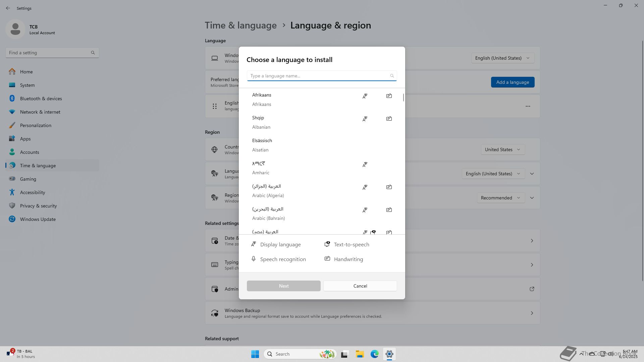Click the search icon in language field

tap(392, 76)
